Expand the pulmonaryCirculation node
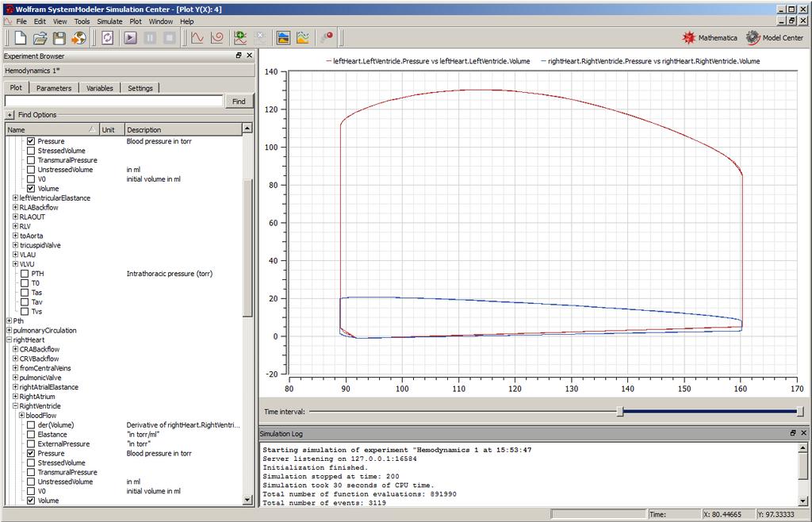Viewport: 812px width, 522px height. (9, 330)
